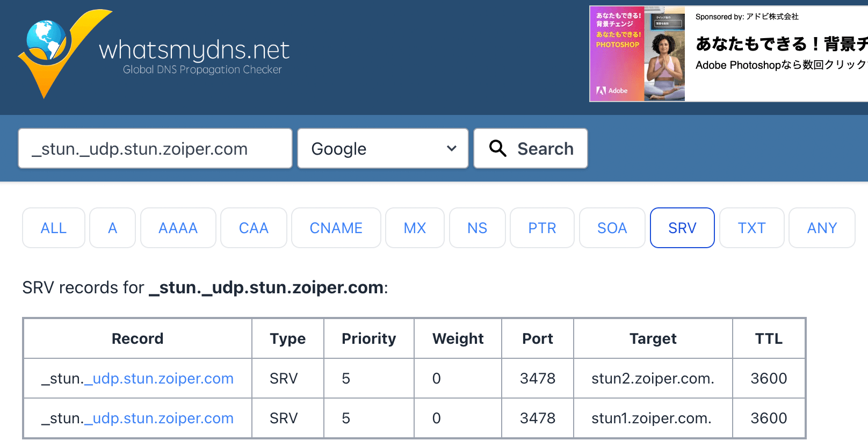Open the Google DNS server dropdown
Screen dimensions: 868x448
pyautogui.click(x=383, y=148)
